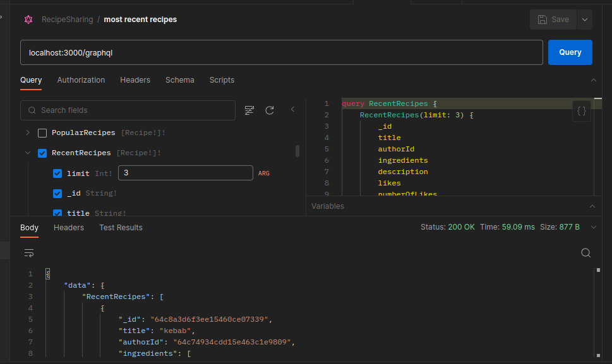Select the response Body tab

click(29, 228)
